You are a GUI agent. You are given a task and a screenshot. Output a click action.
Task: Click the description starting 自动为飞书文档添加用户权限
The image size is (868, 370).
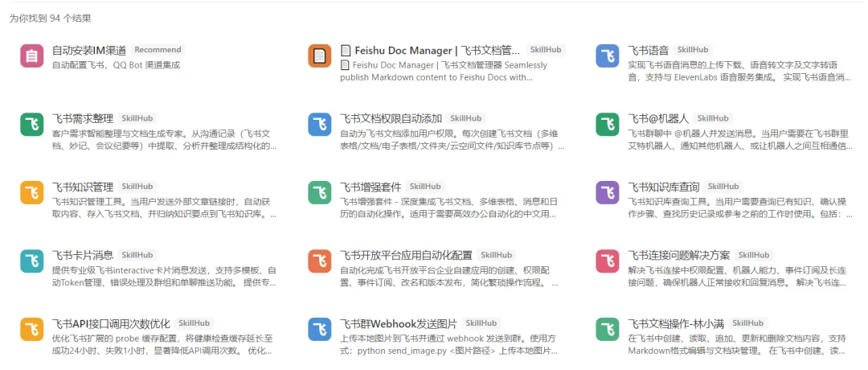(452, 140)
